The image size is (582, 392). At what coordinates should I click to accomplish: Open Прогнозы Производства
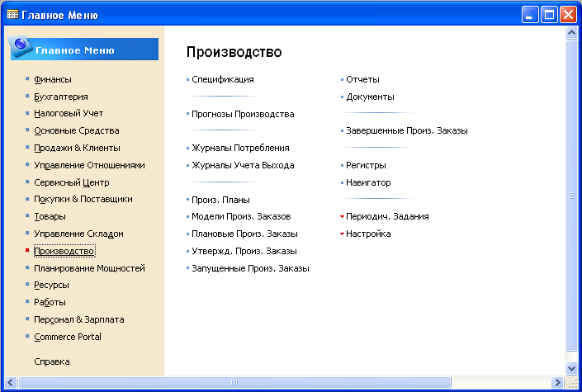(243, 114)
